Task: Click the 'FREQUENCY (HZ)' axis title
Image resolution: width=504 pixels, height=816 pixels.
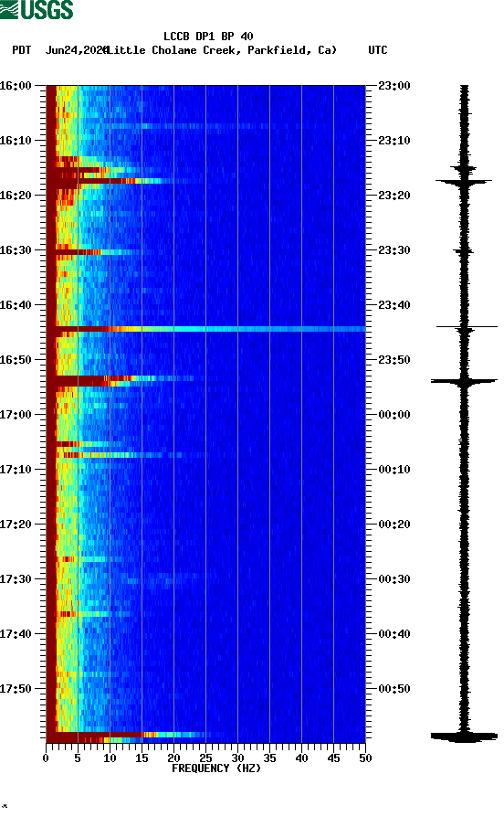Action: pos(216,768)
